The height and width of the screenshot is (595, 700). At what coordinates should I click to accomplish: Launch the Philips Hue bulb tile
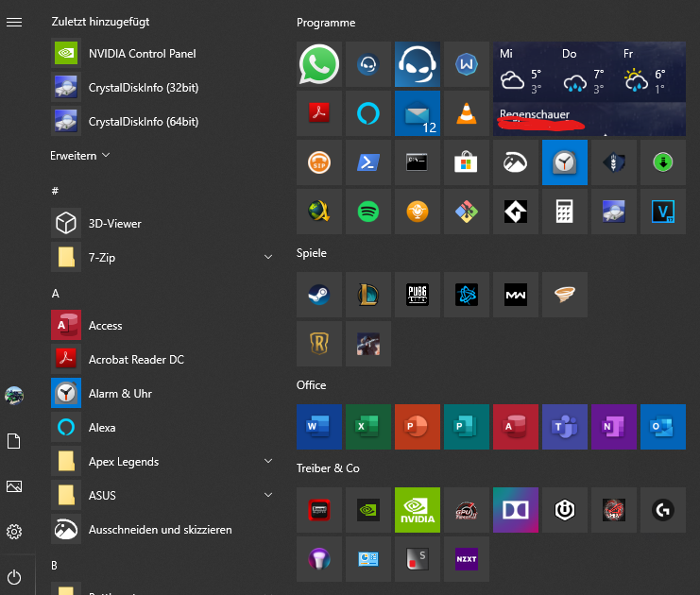pyautogui.click(x=319, y=559)
